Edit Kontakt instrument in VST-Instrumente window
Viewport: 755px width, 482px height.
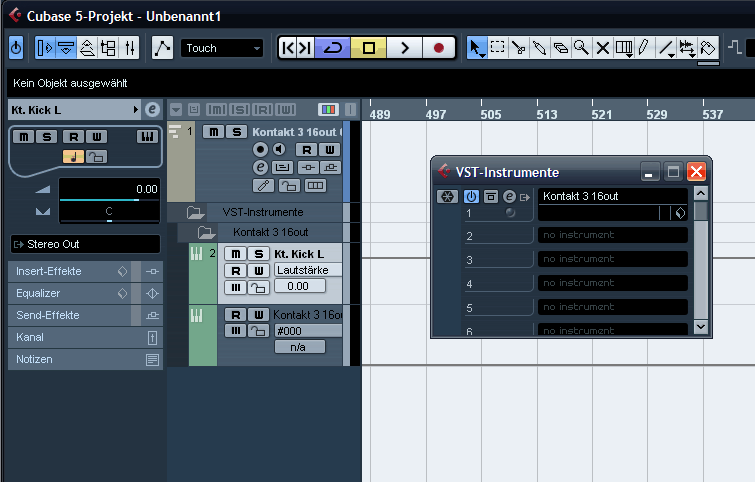509,196
